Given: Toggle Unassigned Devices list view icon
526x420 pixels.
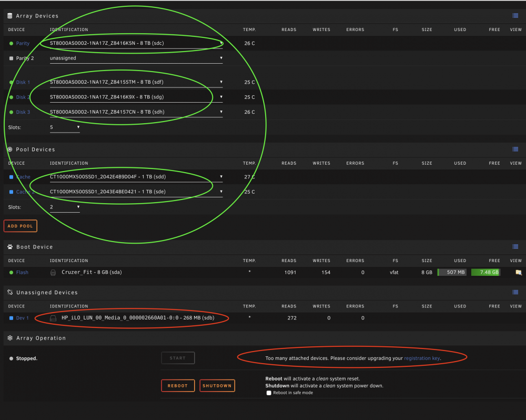Looking at the screenshot, I should 515,293.
